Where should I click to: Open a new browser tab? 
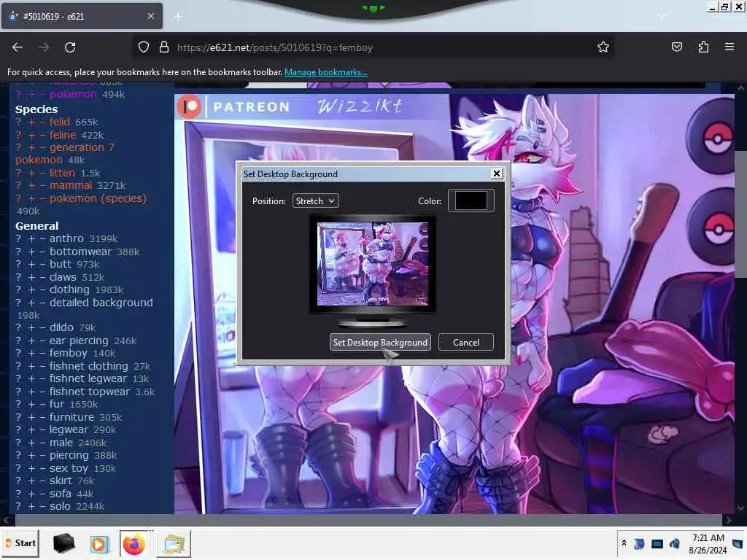[x=178, y=17]
